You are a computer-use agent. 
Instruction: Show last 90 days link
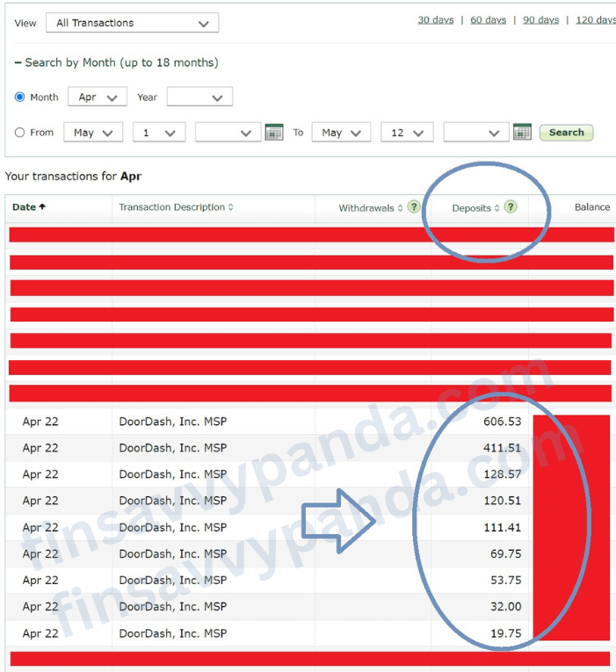541,19
